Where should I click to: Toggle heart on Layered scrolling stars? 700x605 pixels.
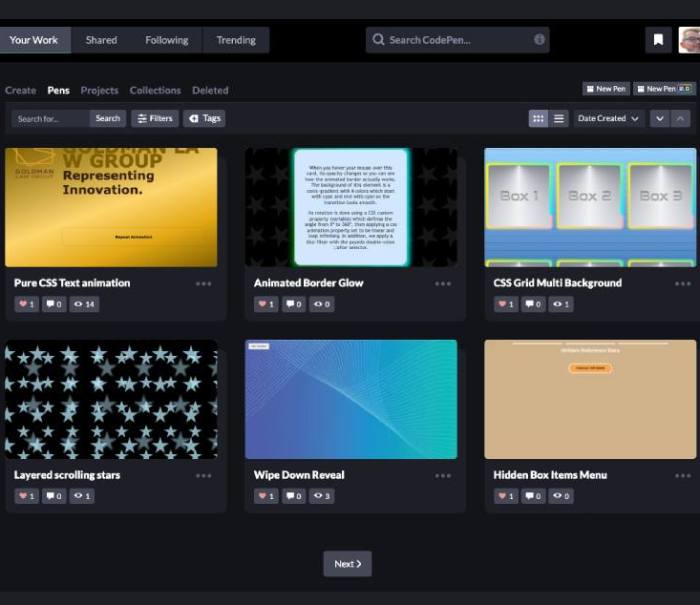click(x=26, y=496)
